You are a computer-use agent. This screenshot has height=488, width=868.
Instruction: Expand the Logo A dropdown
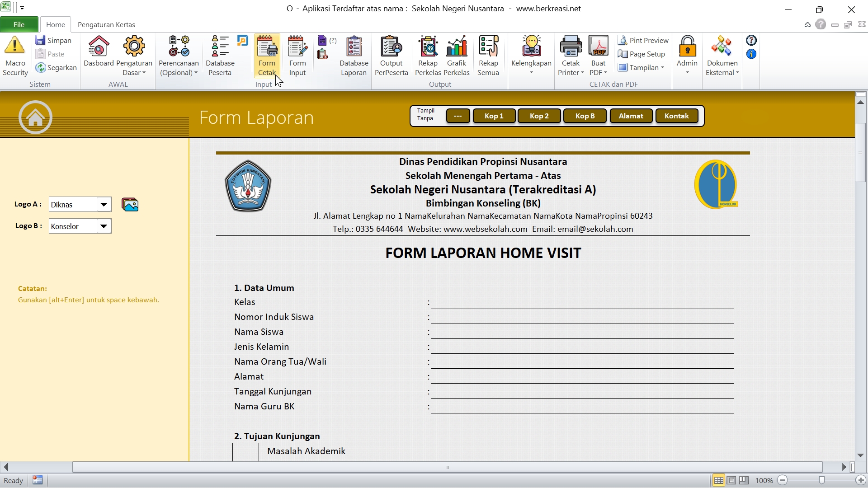tap(104, 205)
